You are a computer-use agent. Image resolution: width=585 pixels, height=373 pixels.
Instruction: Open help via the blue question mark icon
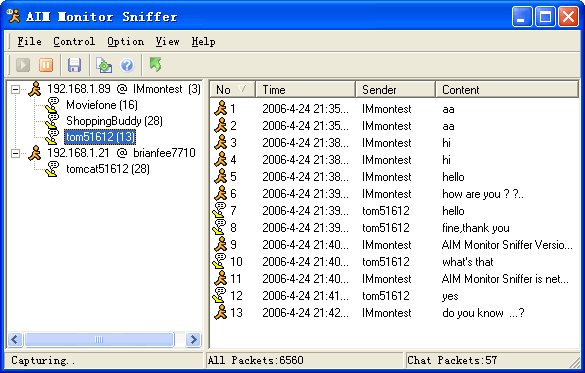[x=127, y=65]
